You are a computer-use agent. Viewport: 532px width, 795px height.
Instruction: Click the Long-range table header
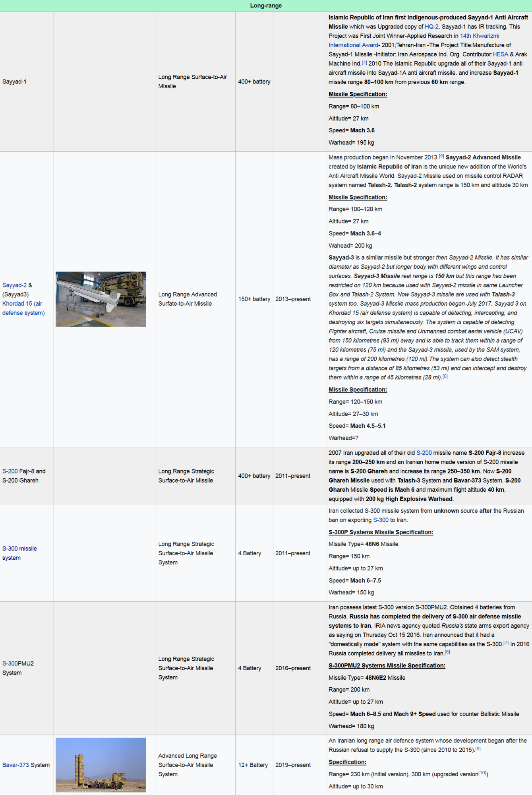pos(266,6)
